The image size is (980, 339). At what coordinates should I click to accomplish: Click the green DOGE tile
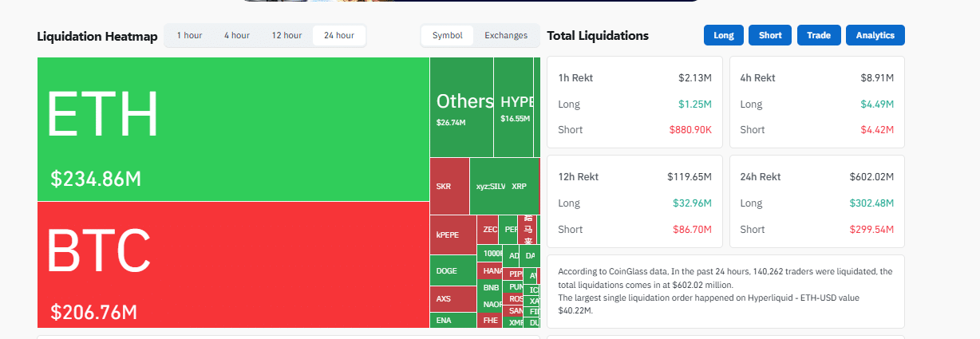(x=452, y=270)
